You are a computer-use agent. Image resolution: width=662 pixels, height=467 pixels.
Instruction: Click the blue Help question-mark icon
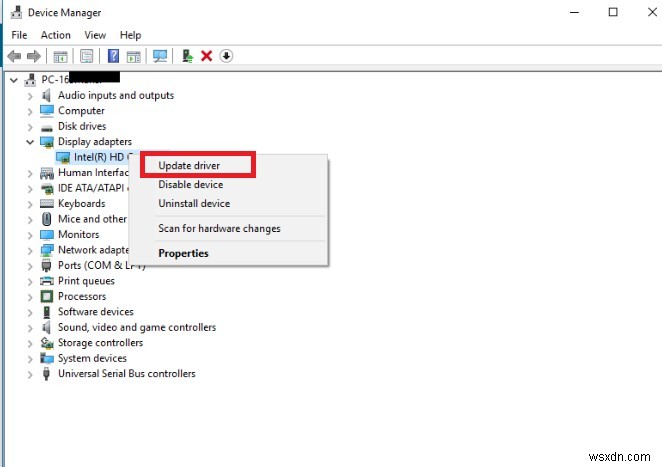[113, 56]
